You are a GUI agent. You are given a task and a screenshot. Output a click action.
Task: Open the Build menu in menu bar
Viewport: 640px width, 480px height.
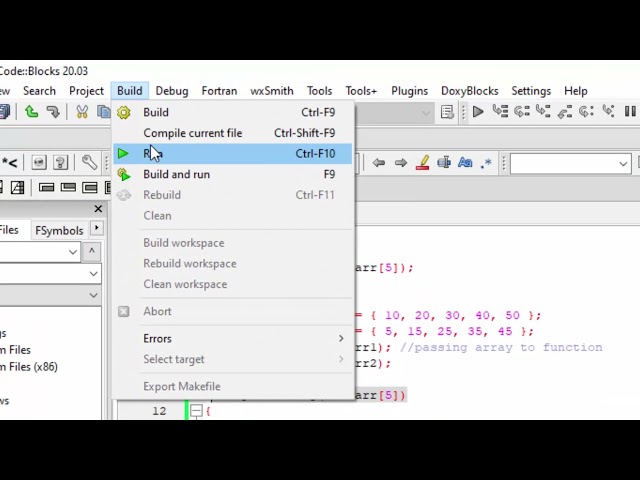[x=129, y=91]
